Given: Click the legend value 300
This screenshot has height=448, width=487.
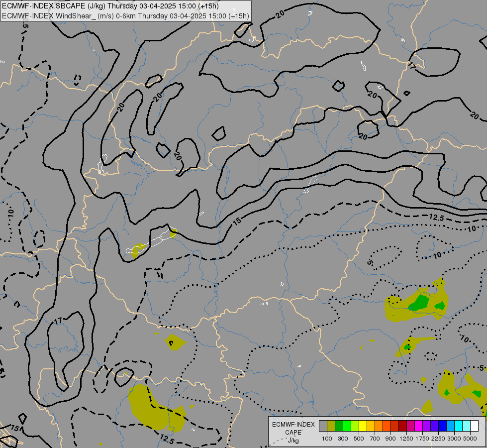Looking at the screenshot, I should pos(343,439).
